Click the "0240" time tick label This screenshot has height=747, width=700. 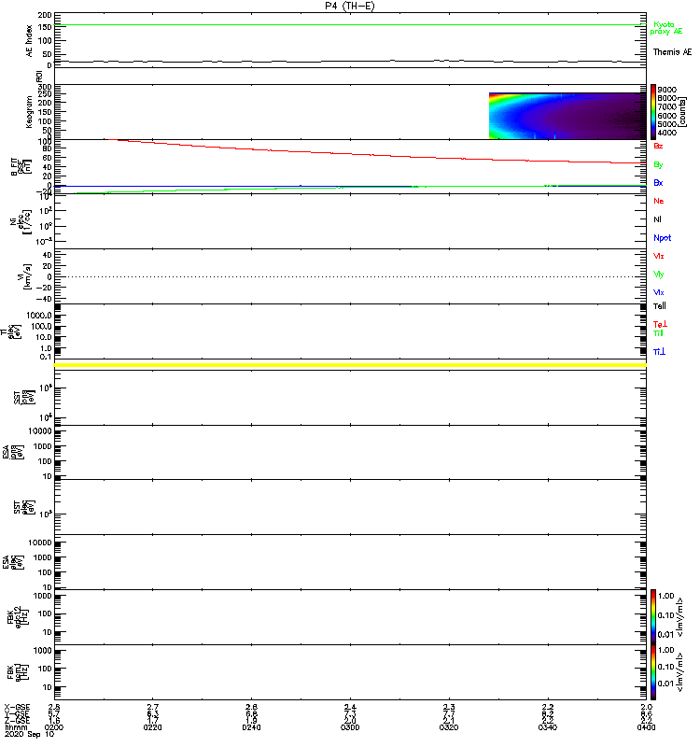click(251, 727)
